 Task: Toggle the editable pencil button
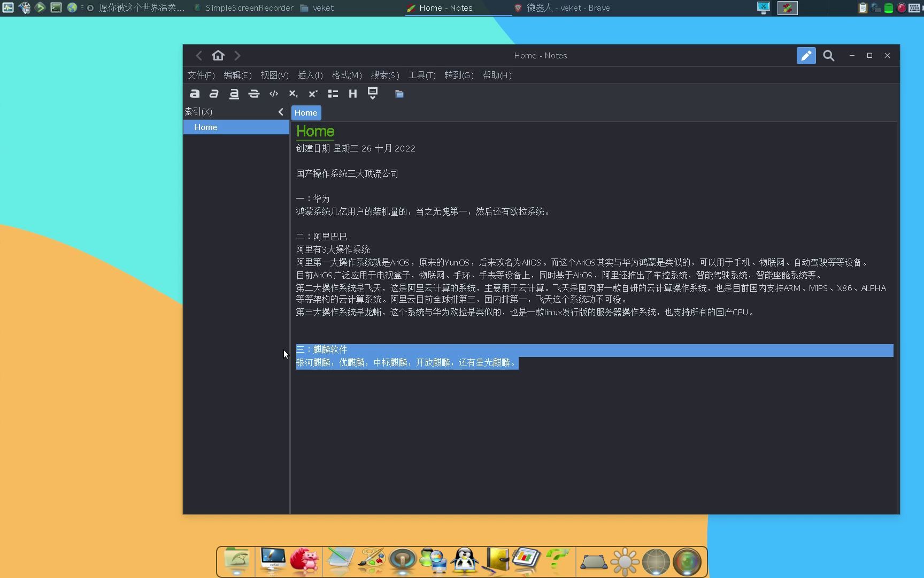point(806,56)
